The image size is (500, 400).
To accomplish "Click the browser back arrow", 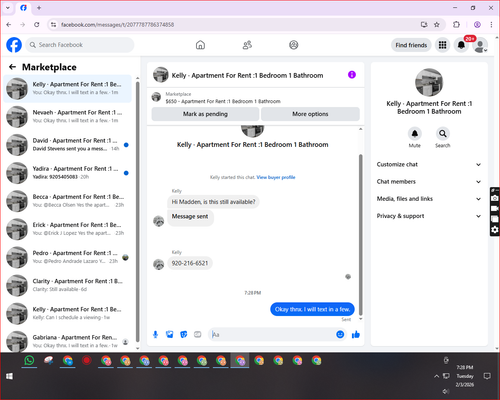I will 9,25.
